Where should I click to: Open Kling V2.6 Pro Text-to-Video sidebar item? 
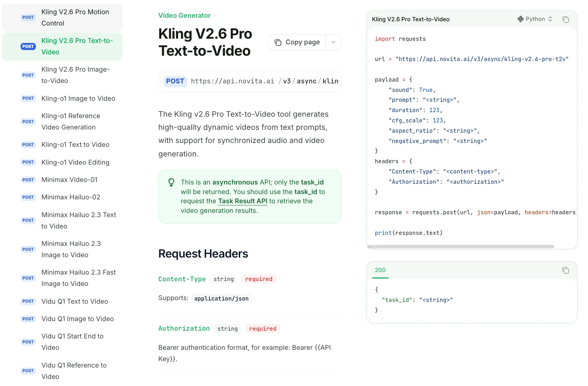[x=62, y=46]
